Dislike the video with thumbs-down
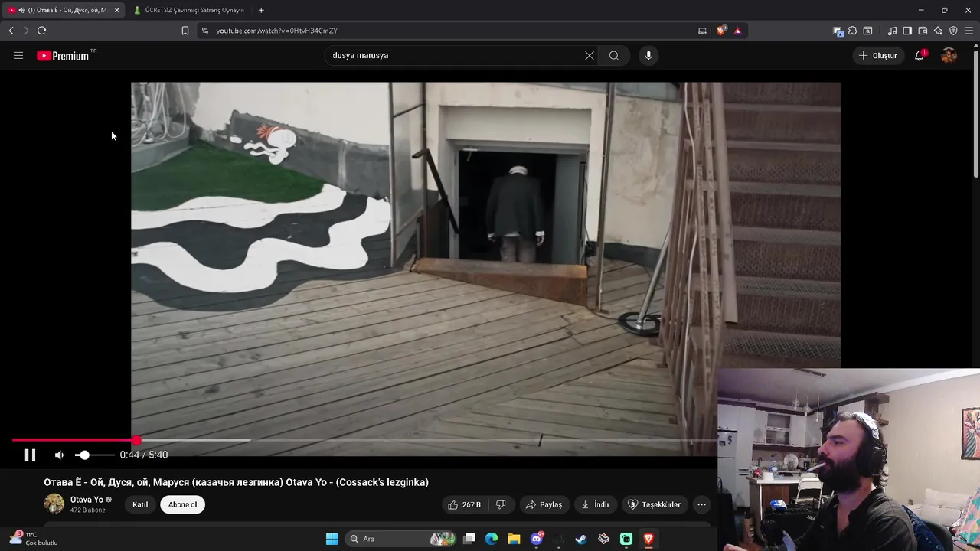The width and height of the screenshot is (980, 551). [501, 504]
